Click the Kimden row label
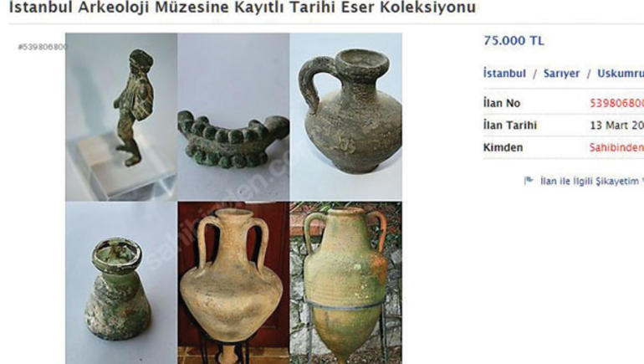The width and height of the screenshot is (644, 364). pos(503,147)
